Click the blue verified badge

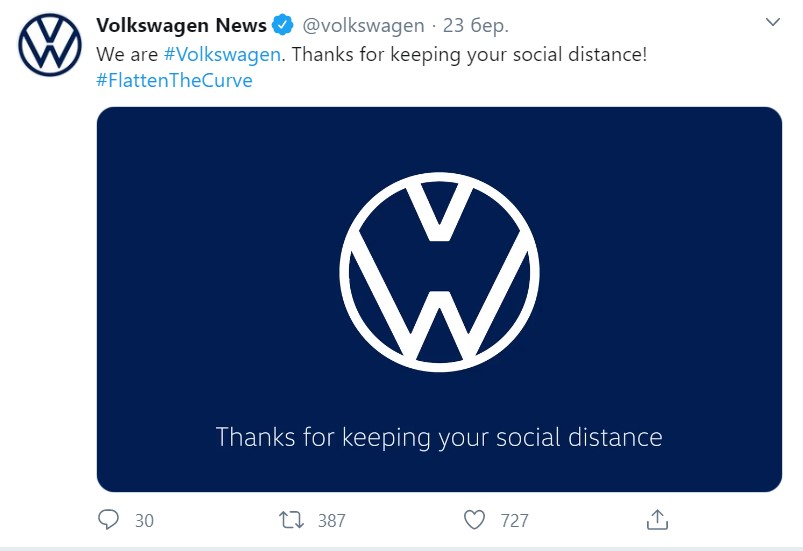283,25
